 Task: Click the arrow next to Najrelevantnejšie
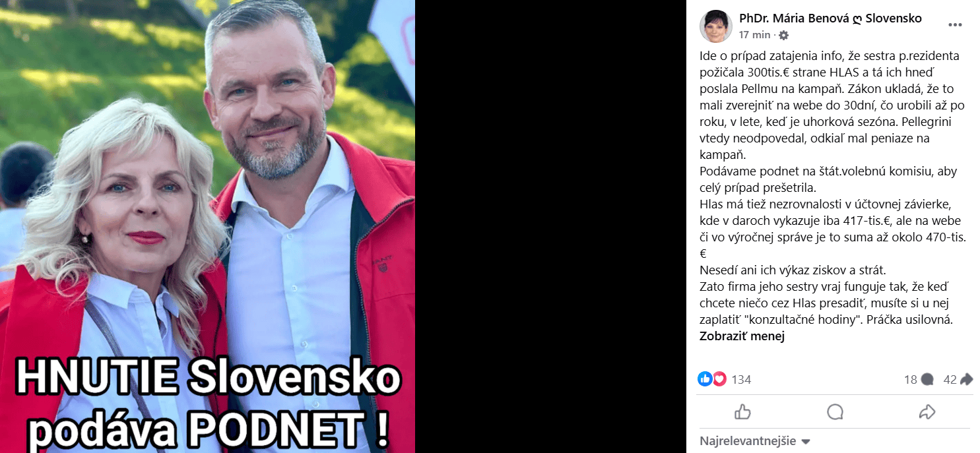click(805, 442)
